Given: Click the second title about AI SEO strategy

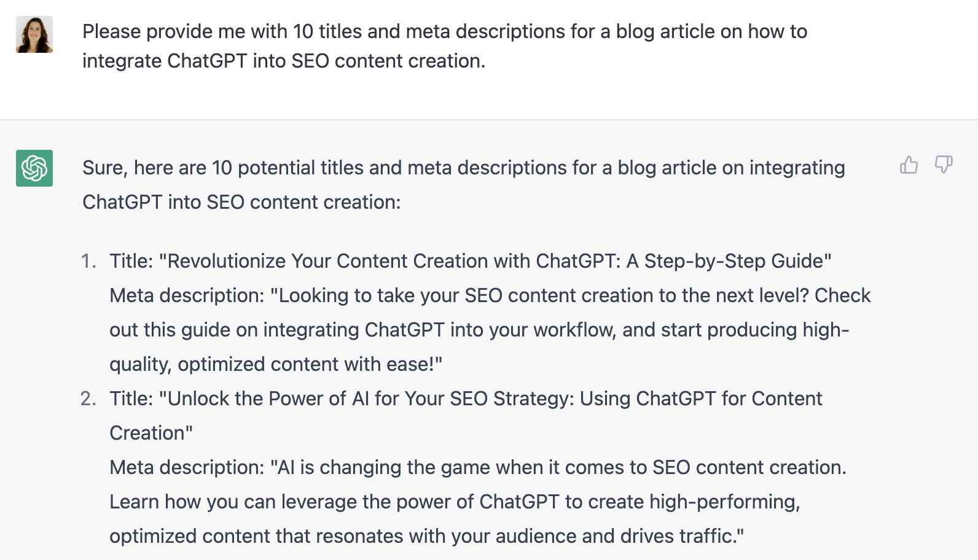Looking at the screenshot, I should (466, 399).
